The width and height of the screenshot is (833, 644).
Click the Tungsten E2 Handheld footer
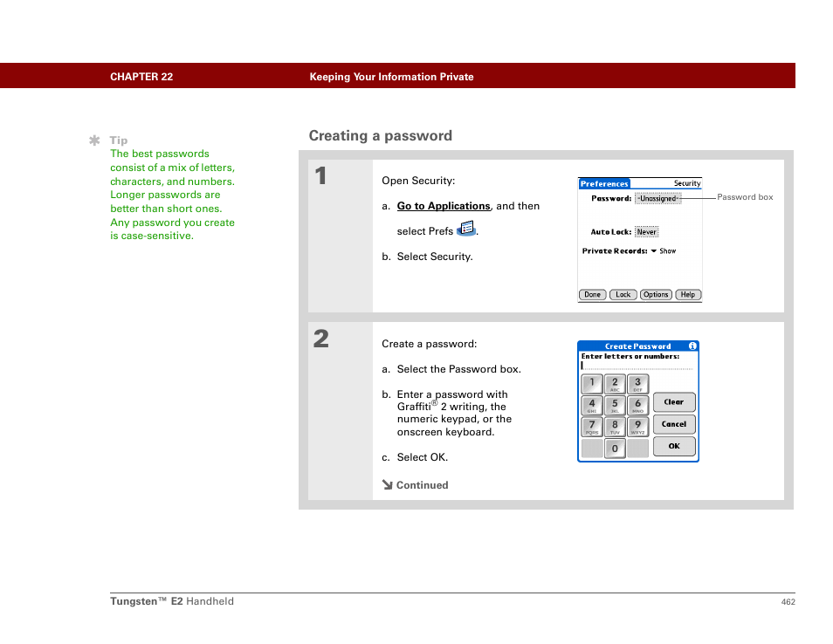(172, 601)
